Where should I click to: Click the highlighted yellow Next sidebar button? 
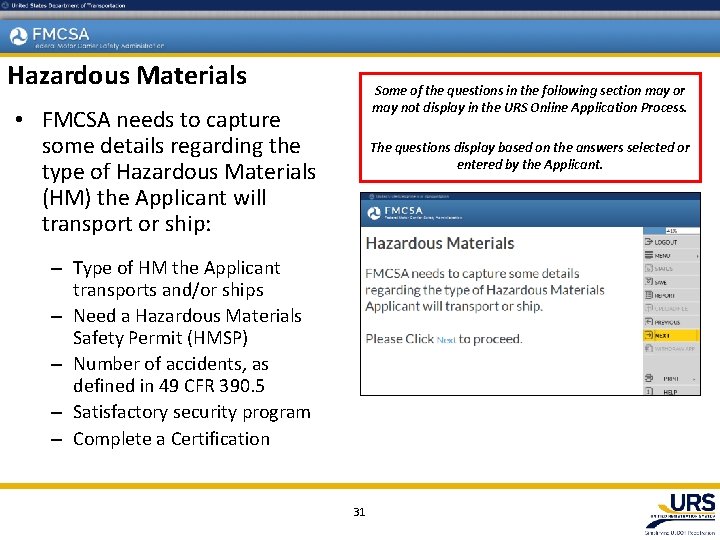pyautogui.click(x=671, y=335)
